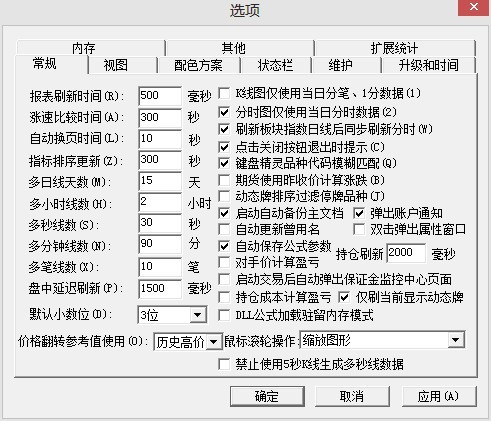Click the 多分钟线数 input field
The height and width of the screenshot is (421, 491).
point(160,245)
